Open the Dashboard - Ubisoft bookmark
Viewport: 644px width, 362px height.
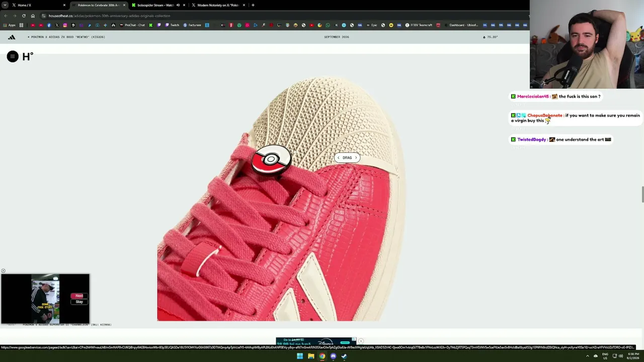pos(461,25)
